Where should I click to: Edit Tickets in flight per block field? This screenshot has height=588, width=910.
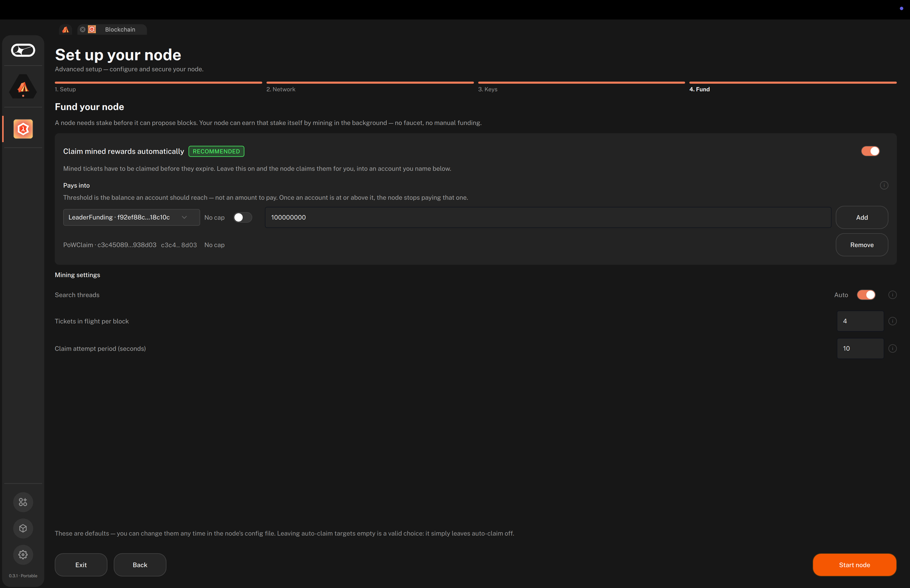click(x=860, y=321)
